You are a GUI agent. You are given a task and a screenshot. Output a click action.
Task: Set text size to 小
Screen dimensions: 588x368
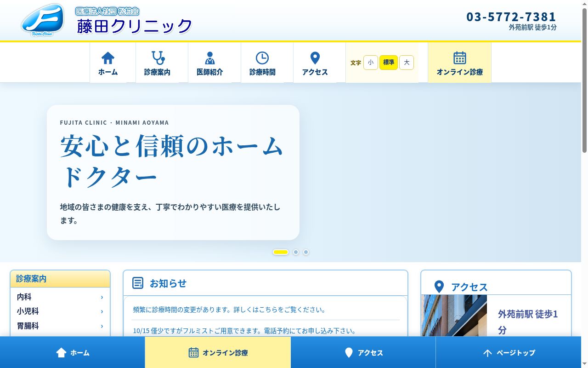point(371,63)
